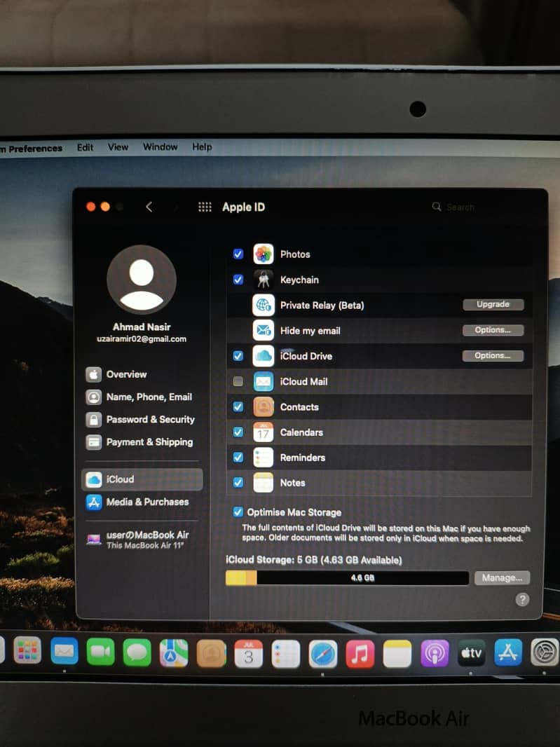
Task: Open Options for iCloud Drive
Action: (493, 356)
